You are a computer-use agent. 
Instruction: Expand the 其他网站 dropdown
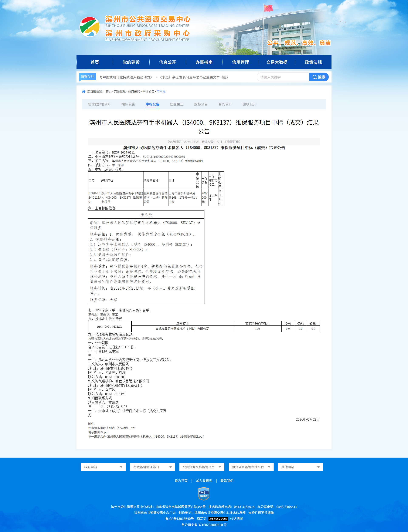pyautogui.click(x=300, y=467)
